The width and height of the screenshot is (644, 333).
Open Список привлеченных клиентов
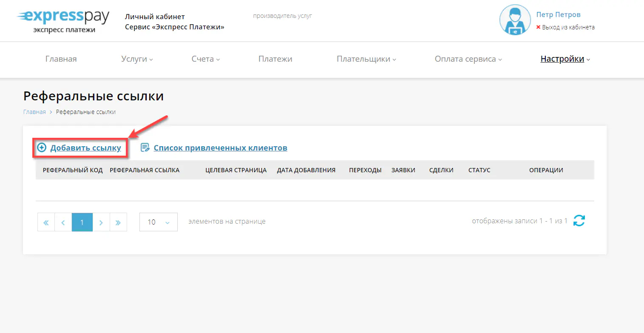220,148
